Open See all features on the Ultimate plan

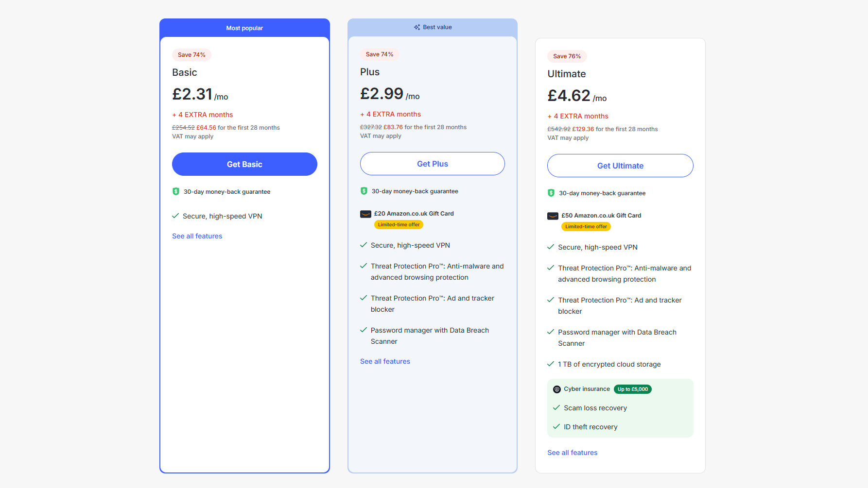tap(572, 452)
